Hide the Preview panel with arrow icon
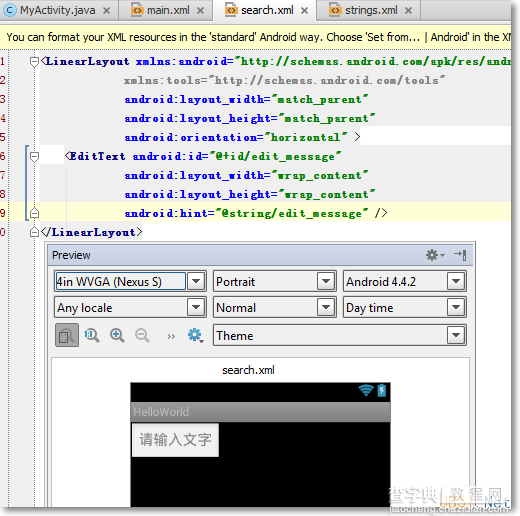This screenshot has height=516, width=520. [x=460, y=255]
